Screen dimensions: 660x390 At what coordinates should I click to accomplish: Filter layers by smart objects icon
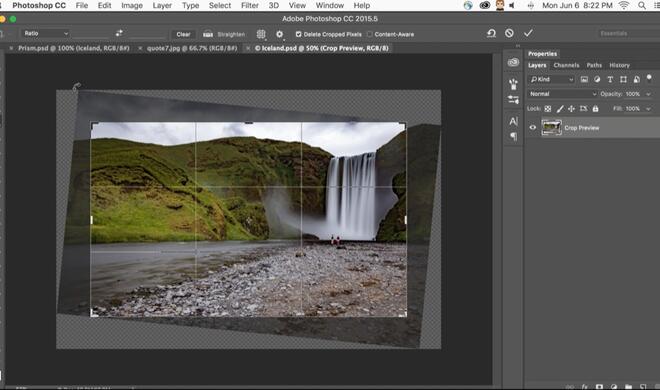(x=636, y=79)
